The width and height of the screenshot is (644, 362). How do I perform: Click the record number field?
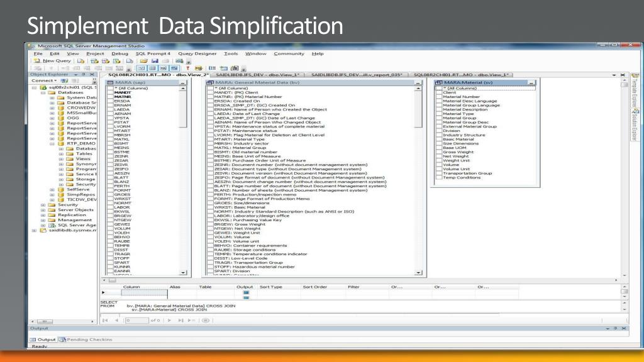(136, 320)
